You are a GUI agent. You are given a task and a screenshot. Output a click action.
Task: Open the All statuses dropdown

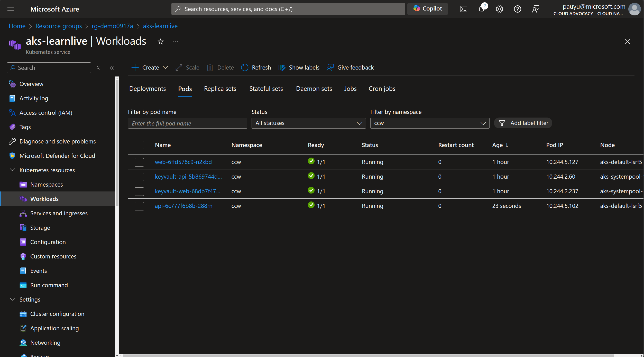pyautogui.click(x=309, y=123)
